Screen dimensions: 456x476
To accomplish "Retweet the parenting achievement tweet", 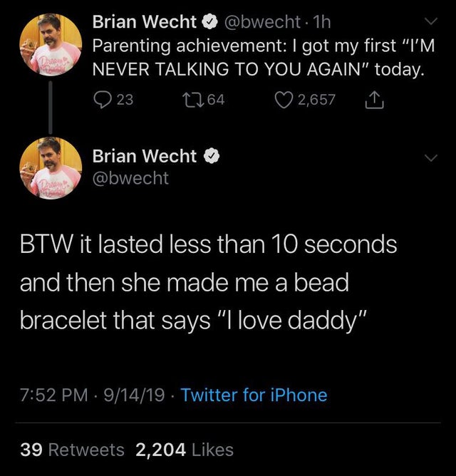I will 196,100.
